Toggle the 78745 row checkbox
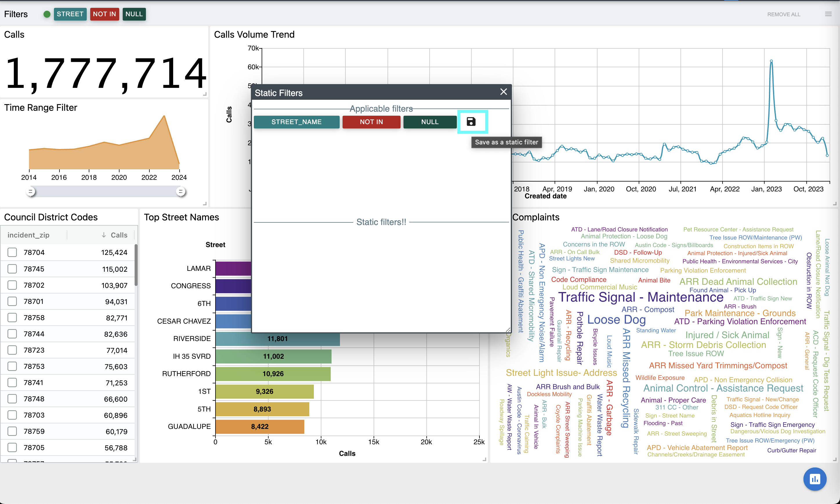 click(x=12, y=269)
